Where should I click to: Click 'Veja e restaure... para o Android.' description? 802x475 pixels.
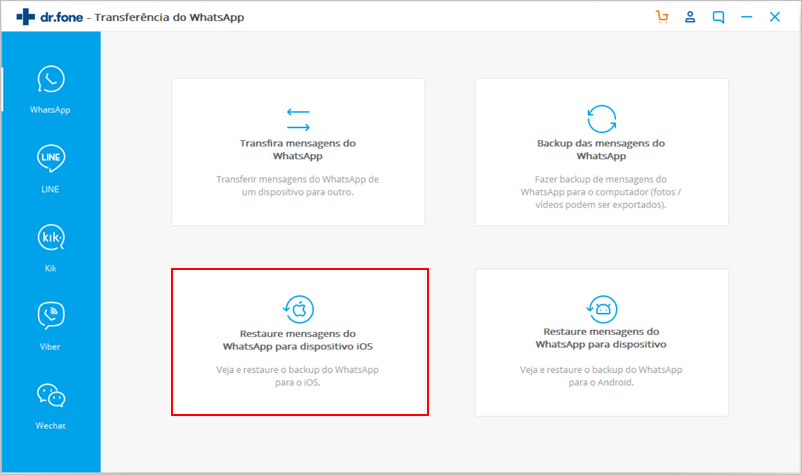[x=601, y=376]
